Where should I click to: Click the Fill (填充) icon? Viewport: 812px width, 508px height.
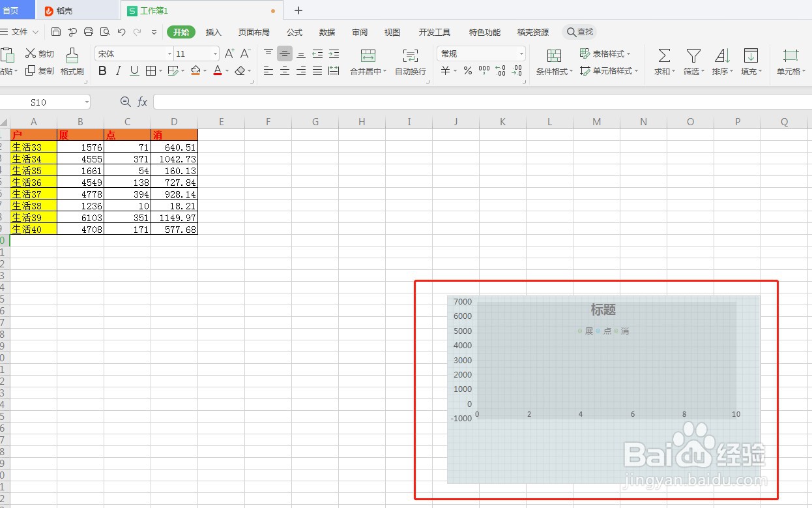(751, 55)
